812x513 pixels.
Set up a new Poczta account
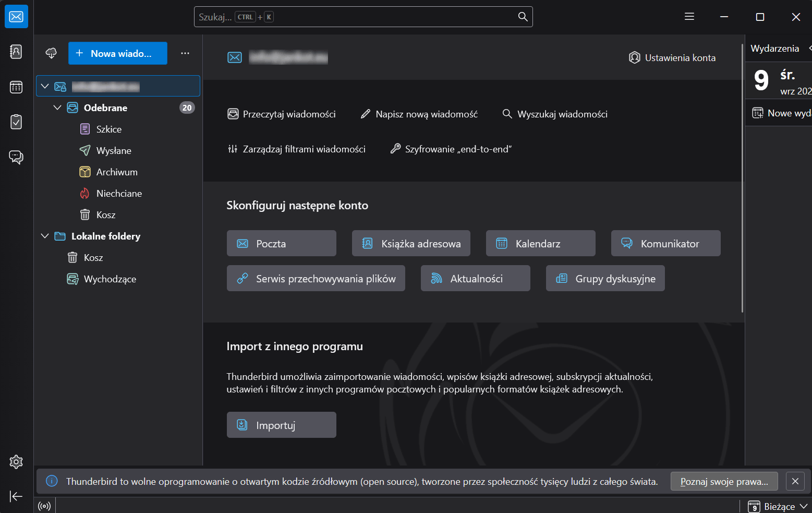click(282, 243)
